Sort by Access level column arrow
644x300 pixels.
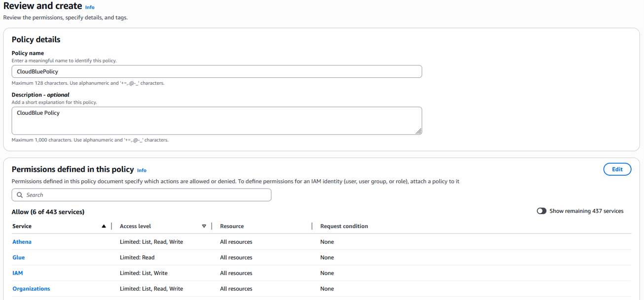[204, 226]
